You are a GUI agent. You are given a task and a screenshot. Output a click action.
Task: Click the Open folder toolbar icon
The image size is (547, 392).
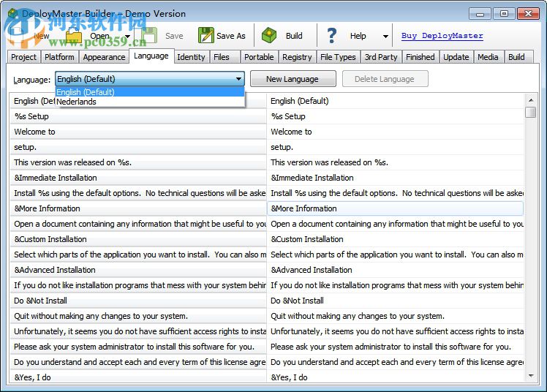(x=75, y=36)
